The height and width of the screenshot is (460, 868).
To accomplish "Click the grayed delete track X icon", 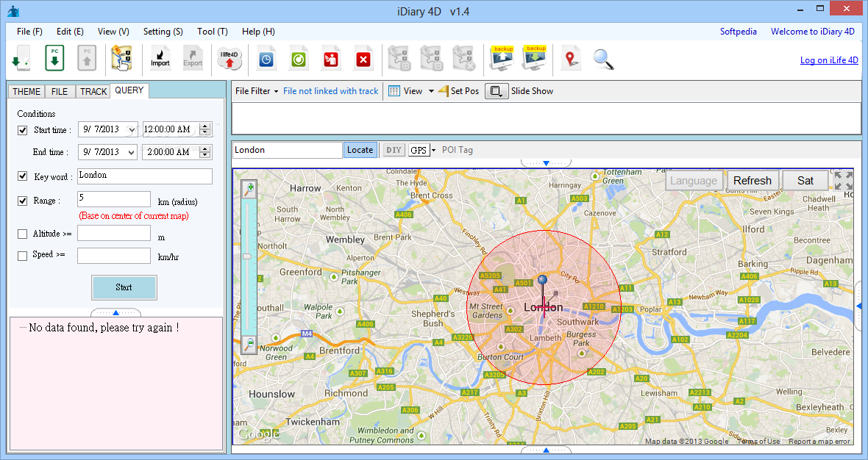I will [464, 59].
